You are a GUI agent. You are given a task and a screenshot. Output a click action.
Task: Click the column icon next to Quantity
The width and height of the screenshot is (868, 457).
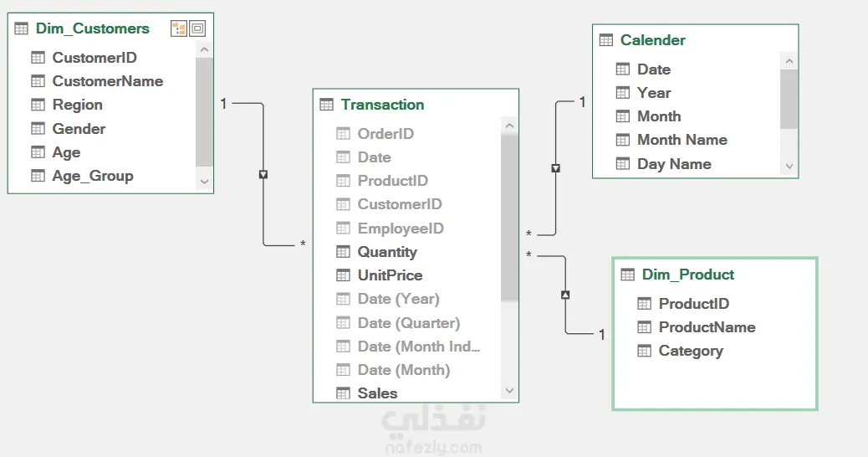[x=343, y=252]
